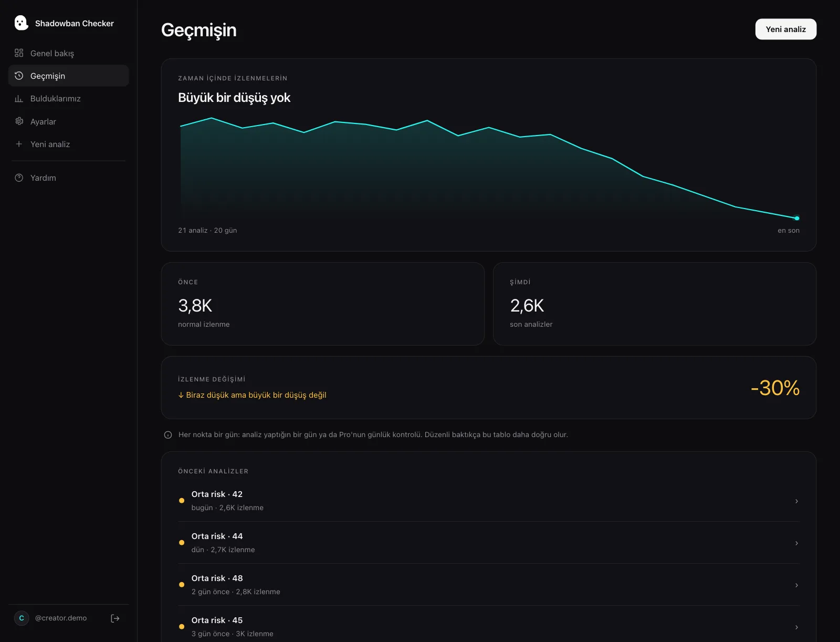Click the Büyük bir düşüş yok heading

point(234,98)
